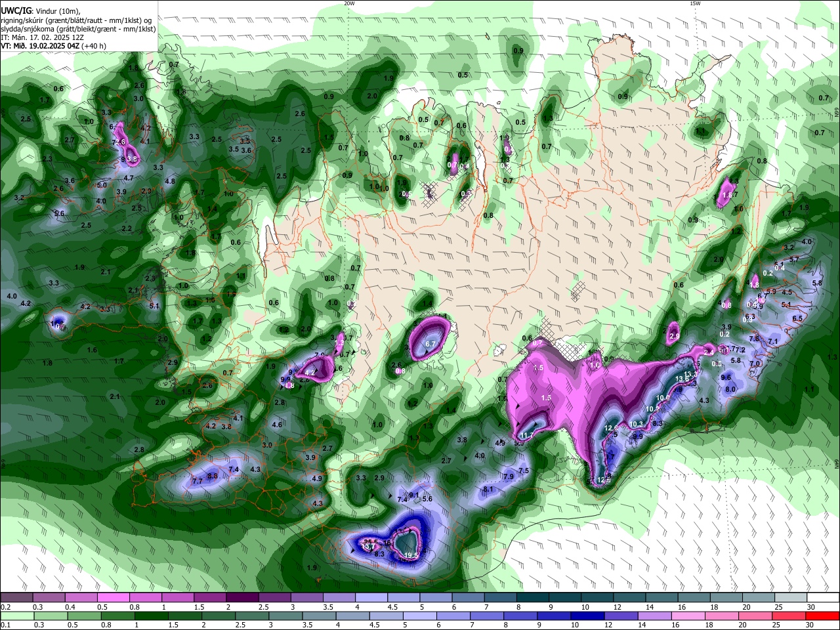Click the grey-teal 3 swatch in lower legend row

pyautogui.click(x=287, y=616)
